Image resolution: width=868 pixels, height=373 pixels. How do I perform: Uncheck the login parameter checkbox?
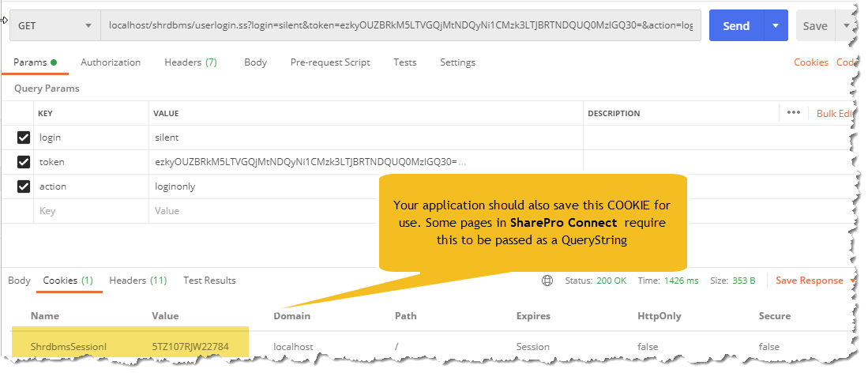(24, 138)
